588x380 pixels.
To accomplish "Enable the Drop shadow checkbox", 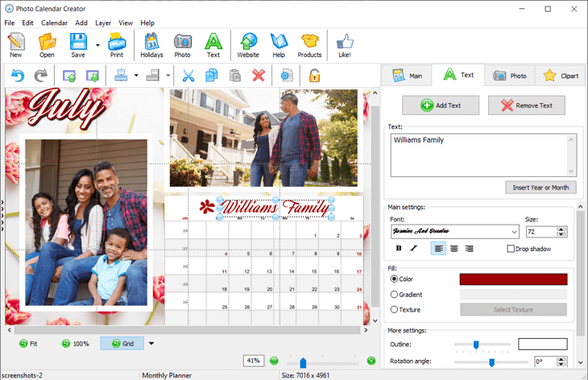I will coord(511,249).
